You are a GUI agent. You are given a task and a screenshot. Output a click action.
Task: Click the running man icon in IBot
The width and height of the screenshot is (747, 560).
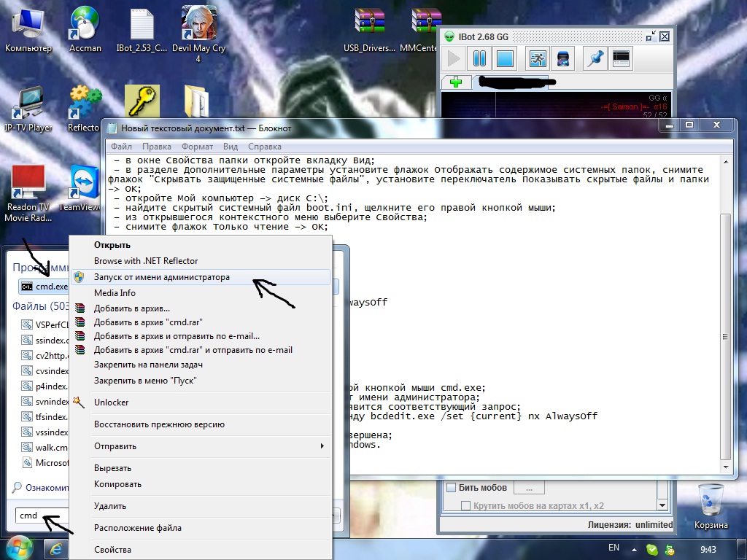(538, 59)
